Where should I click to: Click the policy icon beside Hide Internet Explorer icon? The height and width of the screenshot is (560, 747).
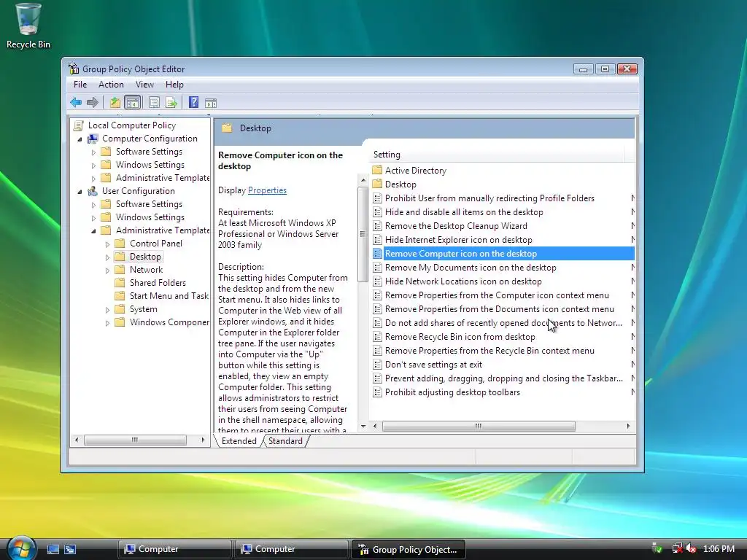coord(377,239)
